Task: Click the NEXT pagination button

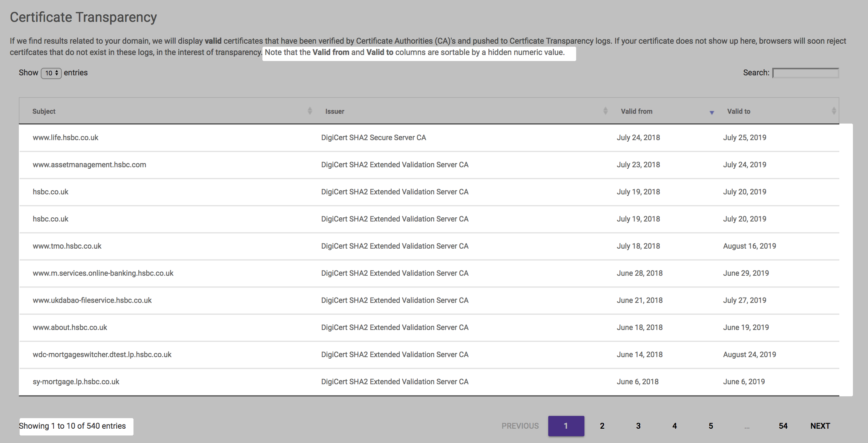Action: click(820, 426)
